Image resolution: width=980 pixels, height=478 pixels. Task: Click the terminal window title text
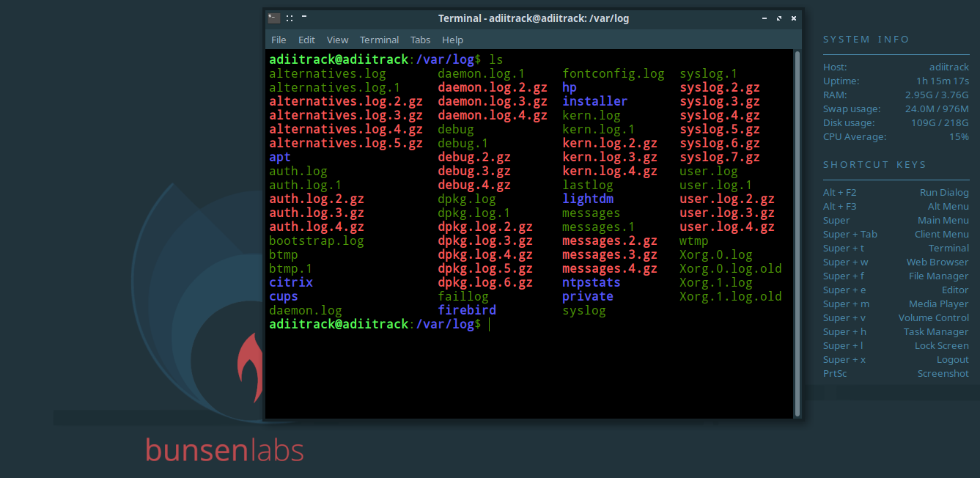[x=533, y=18]
